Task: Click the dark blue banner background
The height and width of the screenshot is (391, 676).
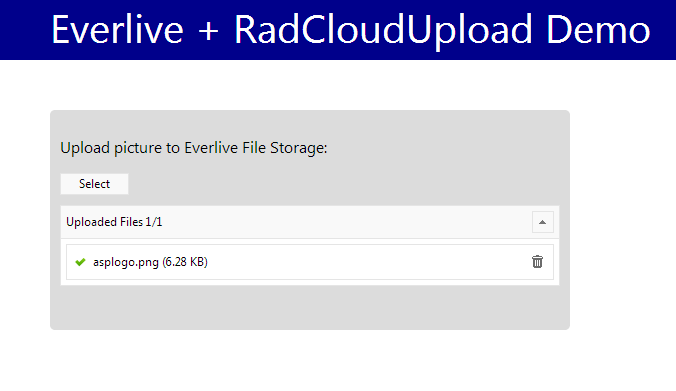Action: coord(25,30)
